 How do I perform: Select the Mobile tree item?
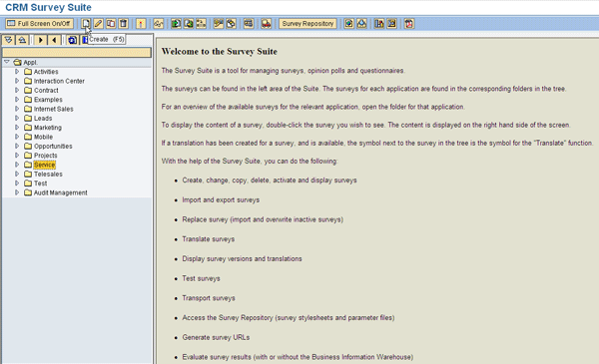point(43,137)
